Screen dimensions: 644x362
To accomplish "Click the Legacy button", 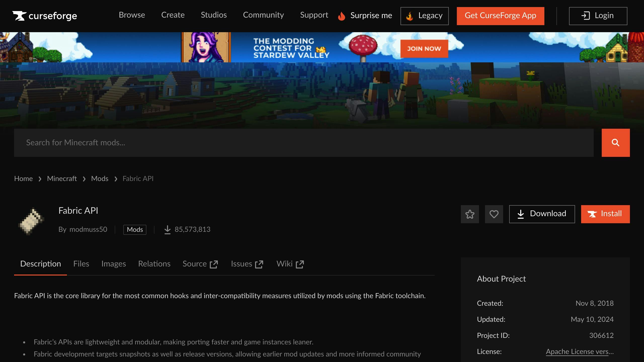I will click(424, 16).
